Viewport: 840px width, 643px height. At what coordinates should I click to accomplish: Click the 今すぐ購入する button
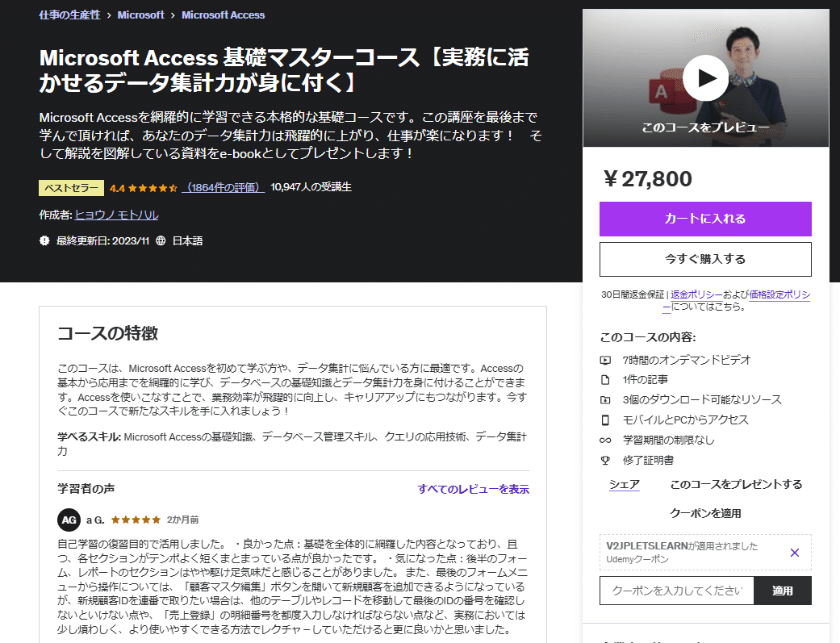[x=705, y=259]
